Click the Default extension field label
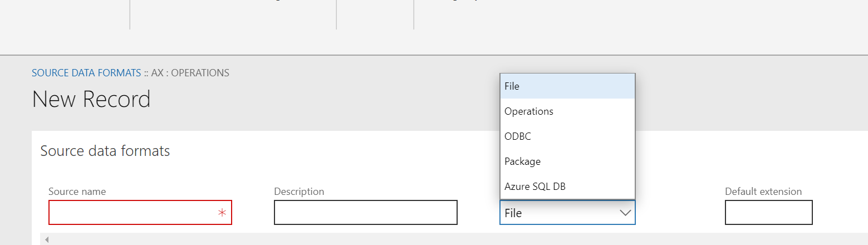868x245 pixels. click(763, 192)
